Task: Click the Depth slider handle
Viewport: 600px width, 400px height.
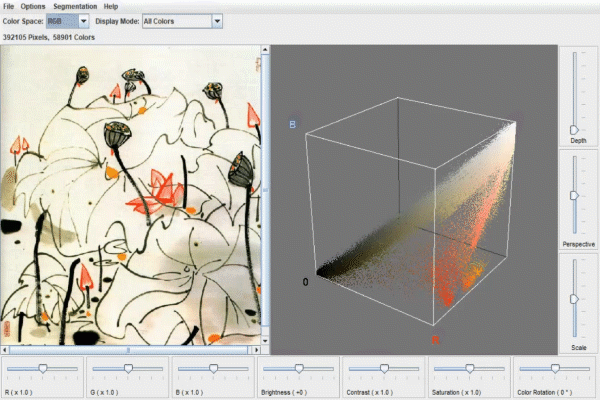Action: click(574, 129)
